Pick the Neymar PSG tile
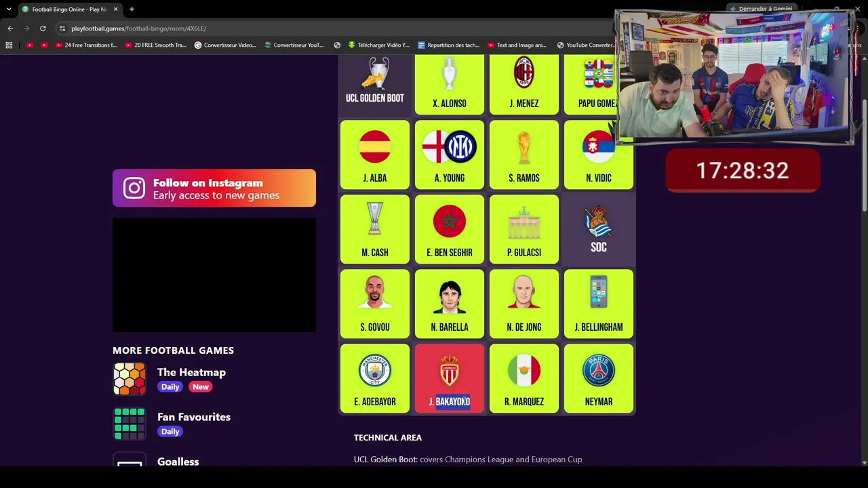 pyautogui.click(x=599, y=378)
